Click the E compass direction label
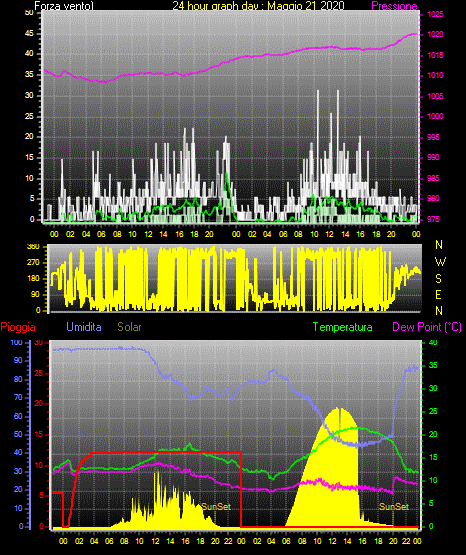 pyautogui.click(x=438, y=295)
